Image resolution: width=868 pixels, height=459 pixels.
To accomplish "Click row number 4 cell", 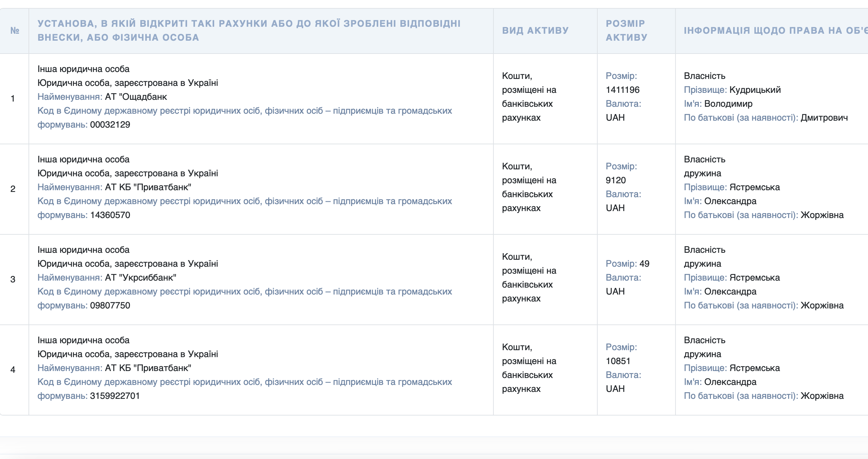I will [13, 370].
